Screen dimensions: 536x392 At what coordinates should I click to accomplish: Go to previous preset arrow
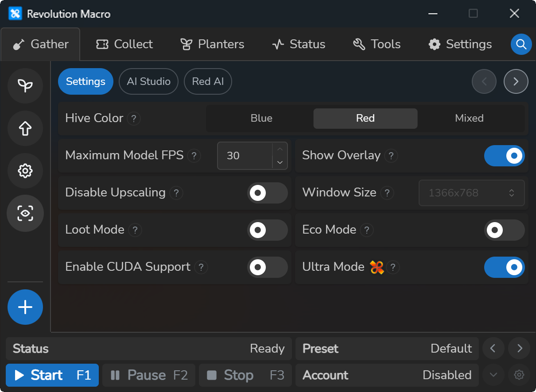point(493,349)
